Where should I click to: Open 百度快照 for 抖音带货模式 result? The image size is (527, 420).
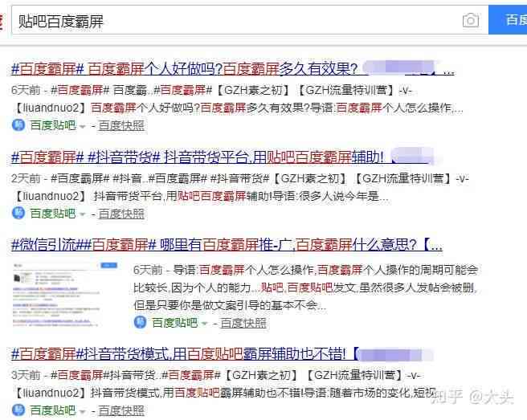[121, 410]
